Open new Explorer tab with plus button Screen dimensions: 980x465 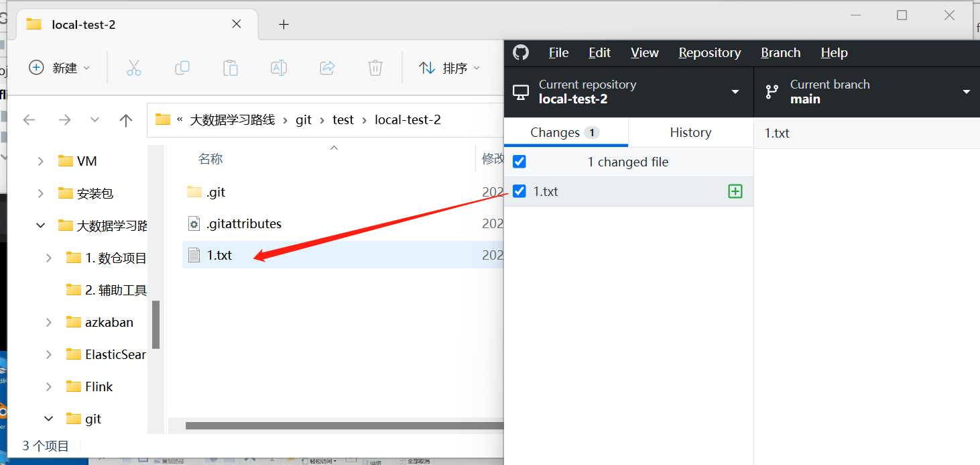coord(284,24)
